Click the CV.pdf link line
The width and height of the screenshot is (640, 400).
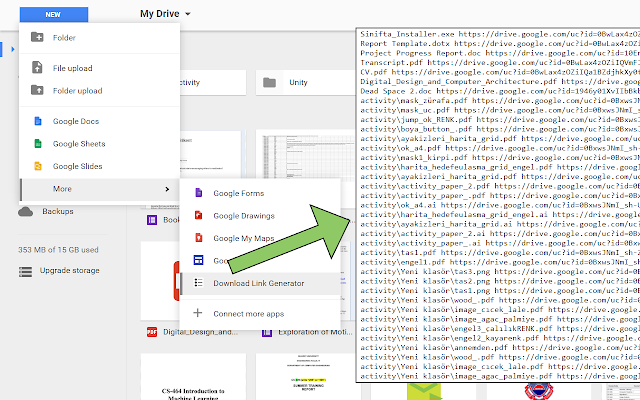pyautogui.click(x=500, y=72)
